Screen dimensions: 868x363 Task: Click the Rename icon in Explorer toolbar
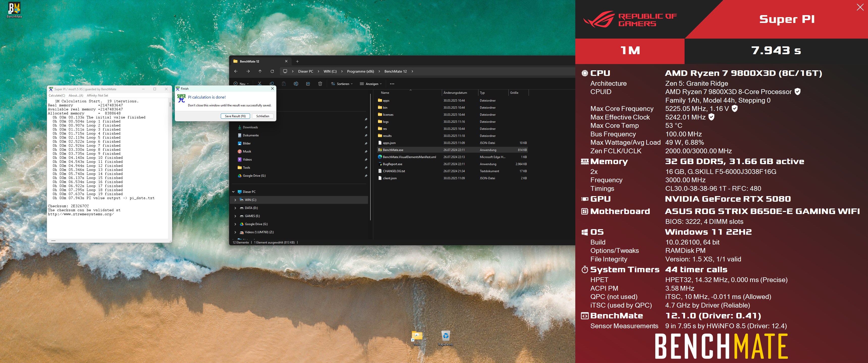click(x=296, y=83)
